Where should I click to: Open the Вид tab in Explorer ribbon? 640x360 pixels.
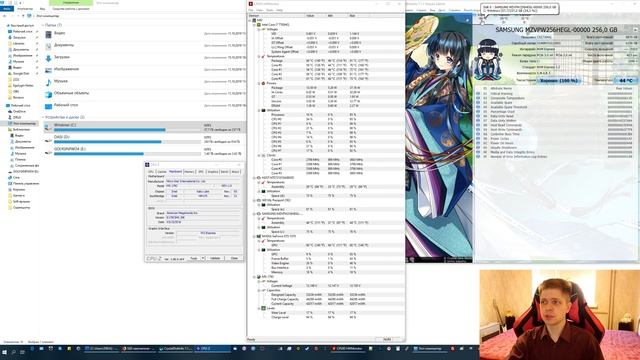[42, 8]
